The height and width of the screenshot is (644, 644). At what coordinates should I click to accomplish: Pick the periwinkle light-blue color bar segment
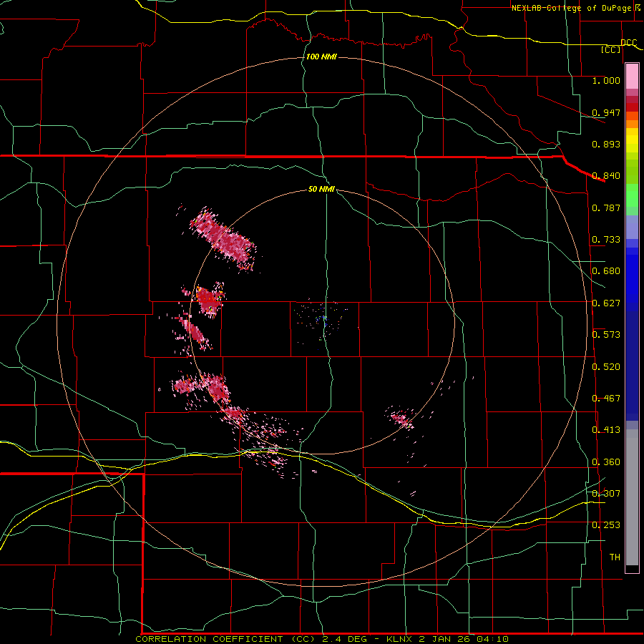(x=632, y=227)
